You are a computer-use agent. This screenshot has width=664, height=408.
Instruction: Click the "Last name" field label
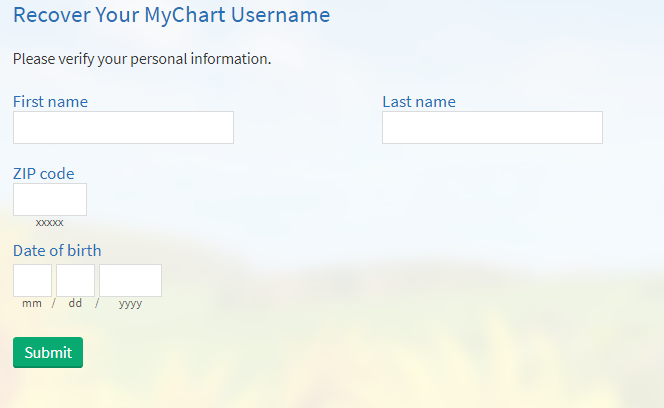419,102
